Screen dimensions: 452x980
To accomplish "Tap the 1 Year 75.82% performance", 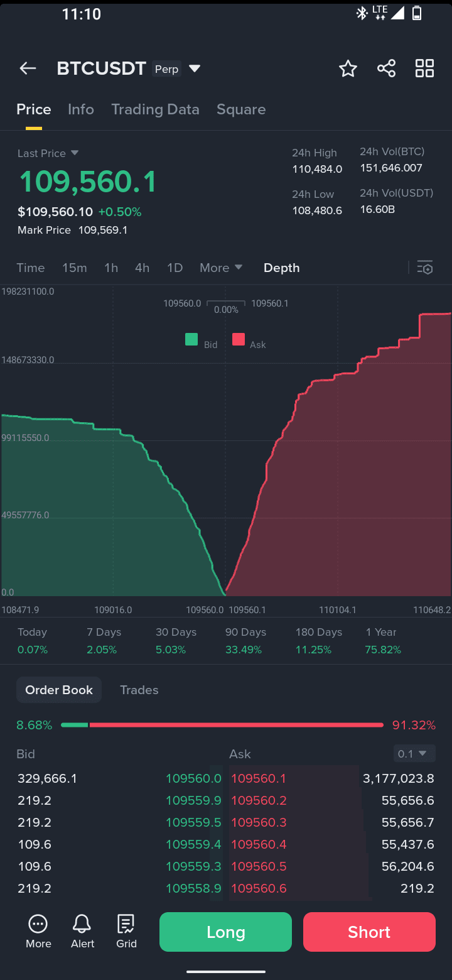I will coord(382,641).
